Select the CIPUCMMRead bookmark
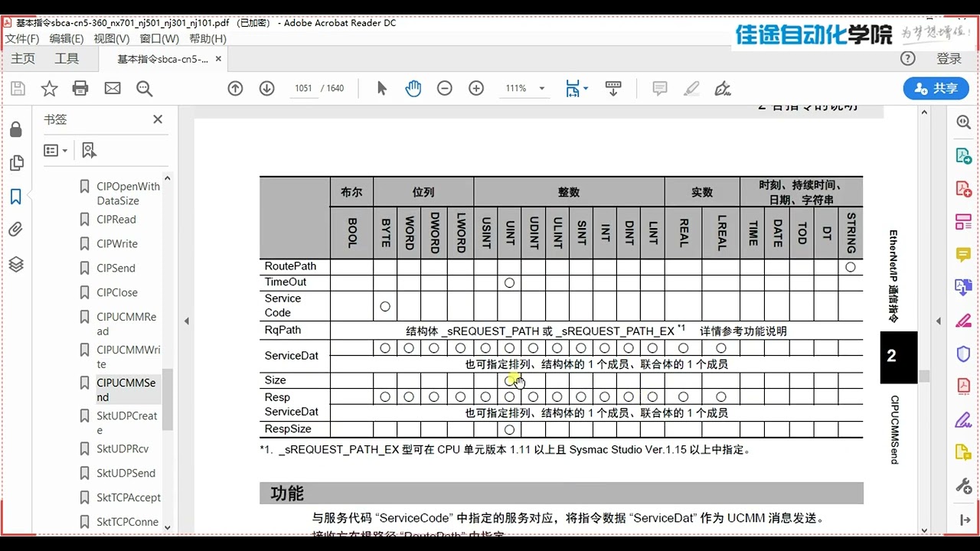The height and width of the screenshot is (551, 980). (126, 324)
